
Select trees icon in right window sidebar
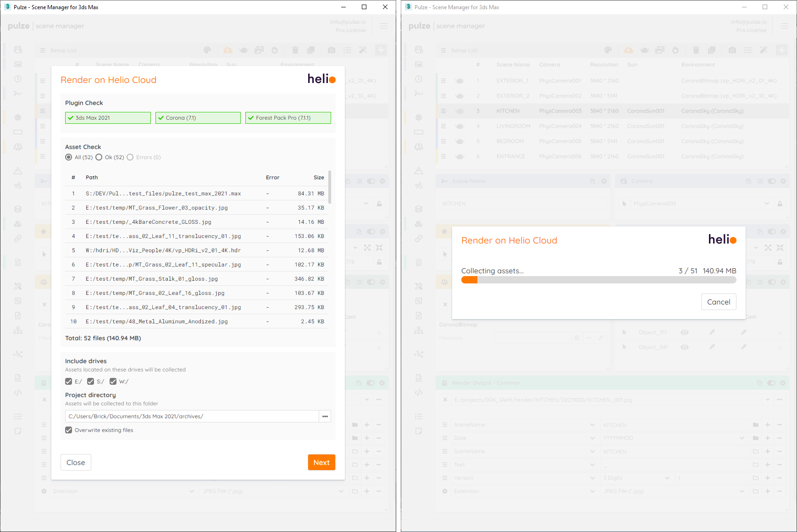(x=419, y=147)
